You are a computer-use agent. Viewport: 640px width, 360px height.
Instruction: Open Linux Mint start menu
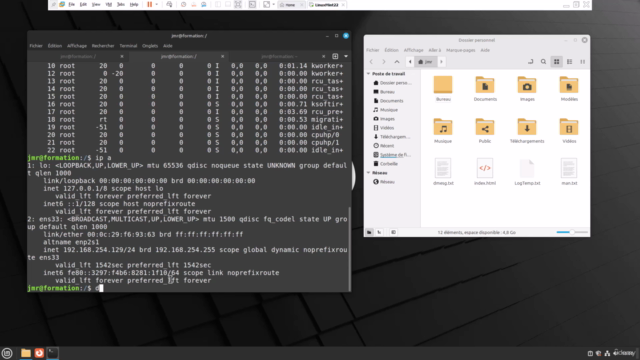click(7, 353)
